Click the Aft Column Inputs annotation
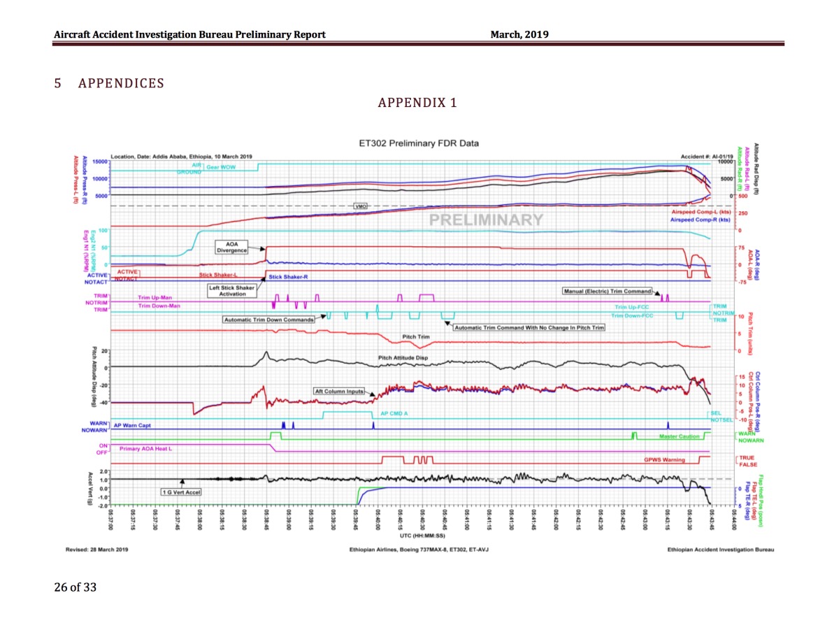Image resolution: width=839 pixels, height=644 pixels. tap(339, 392)
